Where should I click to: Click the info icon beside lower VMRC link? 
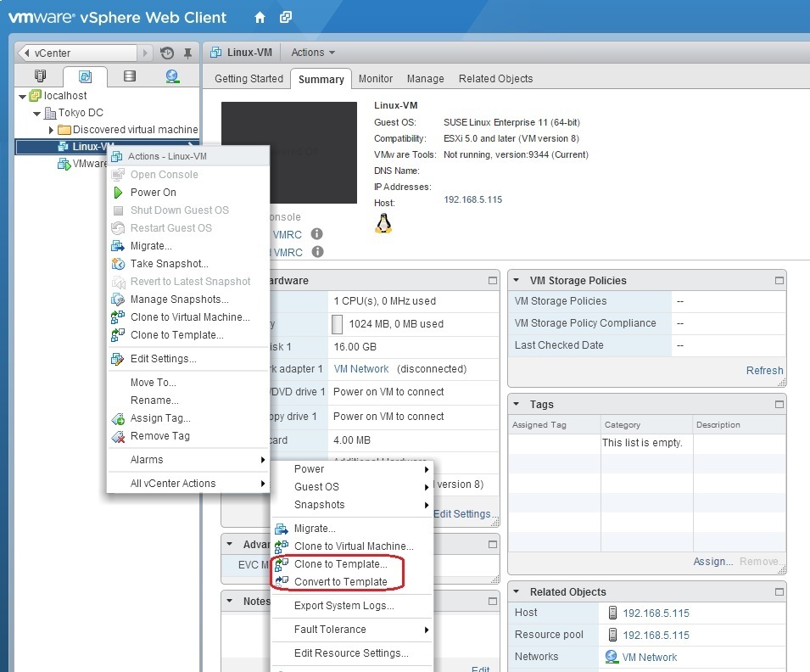pos(318,251)
